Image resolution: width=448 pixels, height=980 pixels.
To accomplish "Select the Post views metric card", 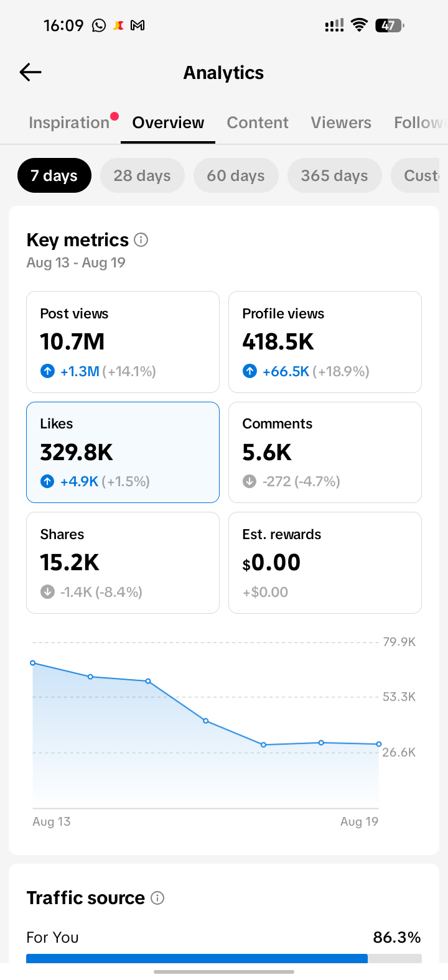I will pos(123,342).
